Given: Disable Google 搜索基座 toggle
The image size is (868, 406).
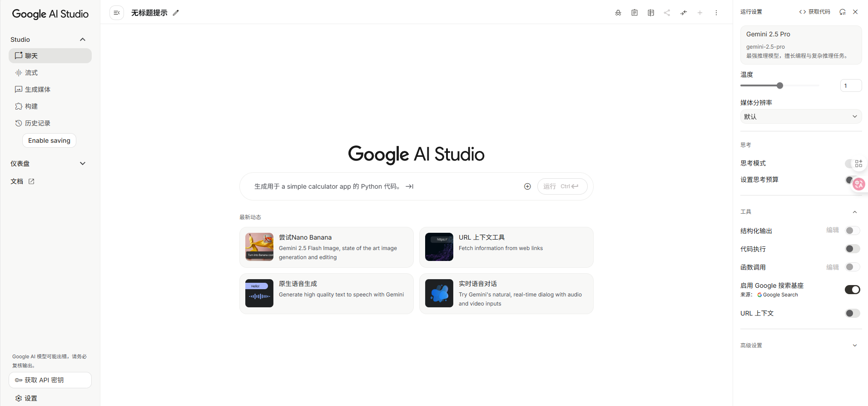Looking at the screenshot, I should pyautogui.click(x=852, y=290).
